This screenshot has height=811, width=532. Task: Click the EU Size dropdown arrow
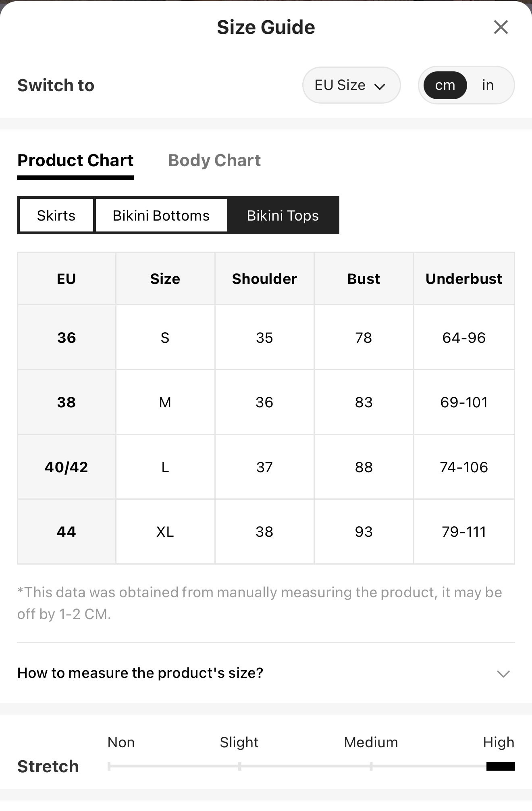point(380,86)
